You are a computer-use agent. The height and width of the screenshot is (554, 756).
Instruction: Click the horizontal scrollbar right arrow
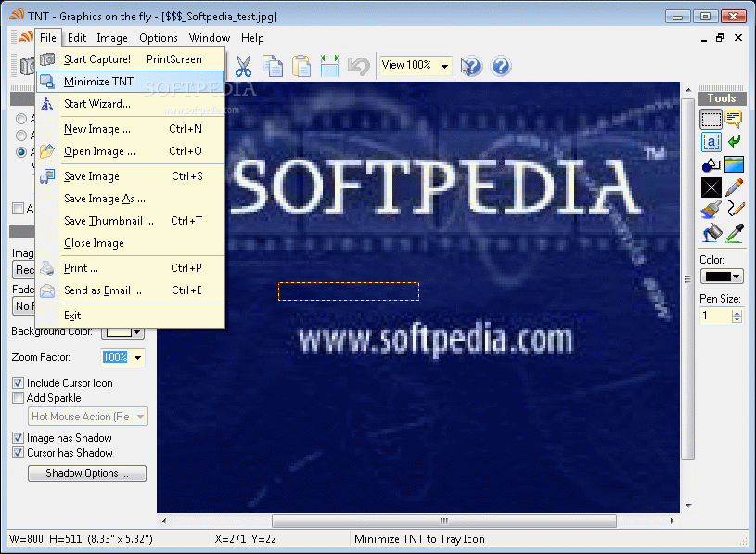pyautogui.click(x=673, y=521)
